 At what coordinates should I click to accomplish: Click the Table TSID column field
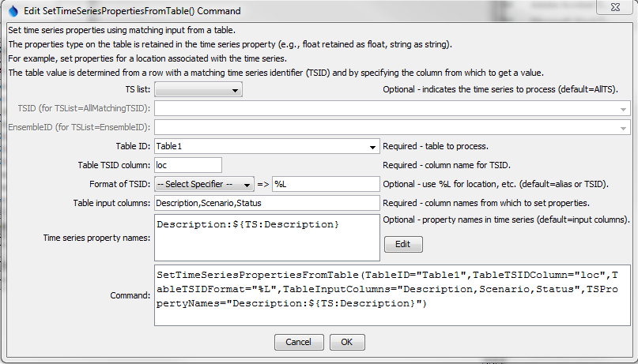click(x=188, y=165)
